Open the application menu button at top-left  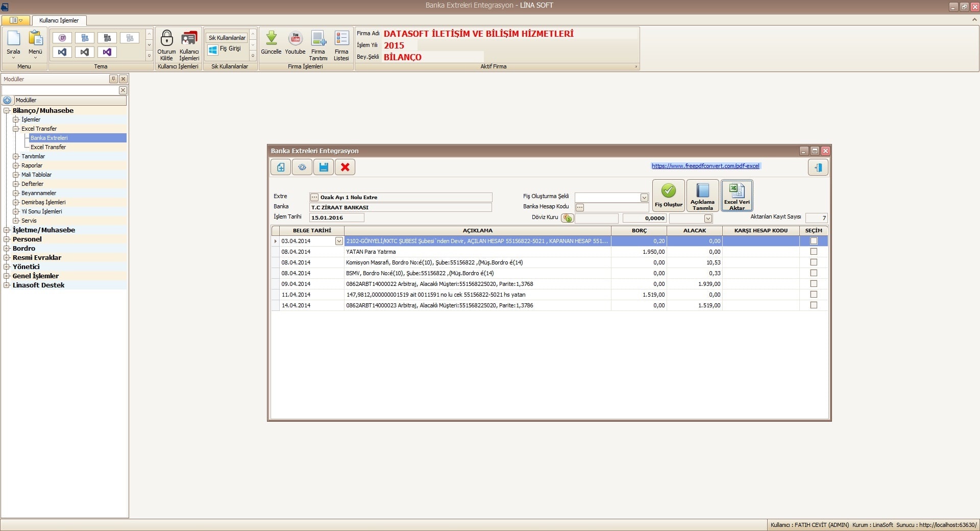click(x=16, y=20)
